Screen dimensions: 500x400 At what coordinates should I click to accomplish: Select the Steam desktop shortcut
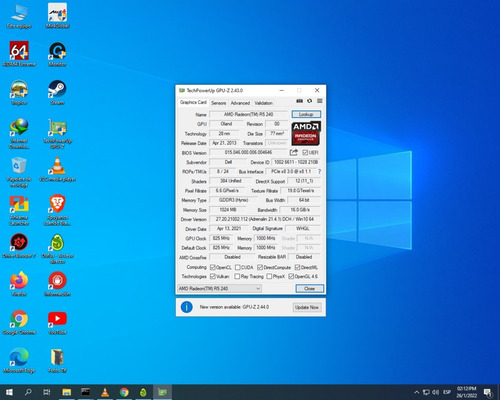57,92
